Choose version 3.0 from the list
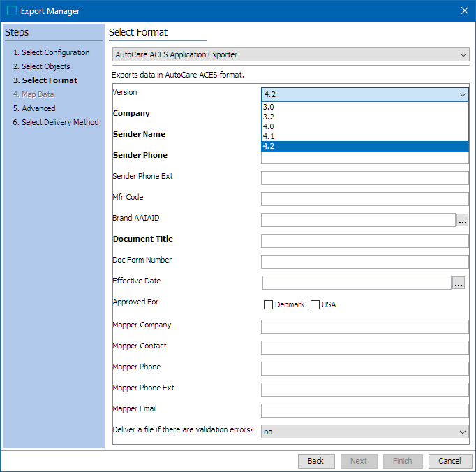Screen dimensions: 476x472 click(365, 107)
